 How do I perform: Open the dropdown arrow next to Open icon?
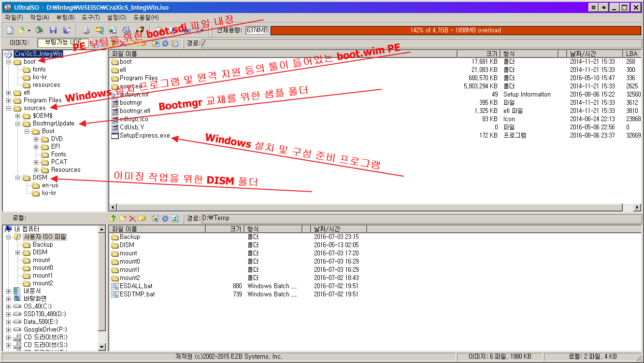click(x=29, y=30)
